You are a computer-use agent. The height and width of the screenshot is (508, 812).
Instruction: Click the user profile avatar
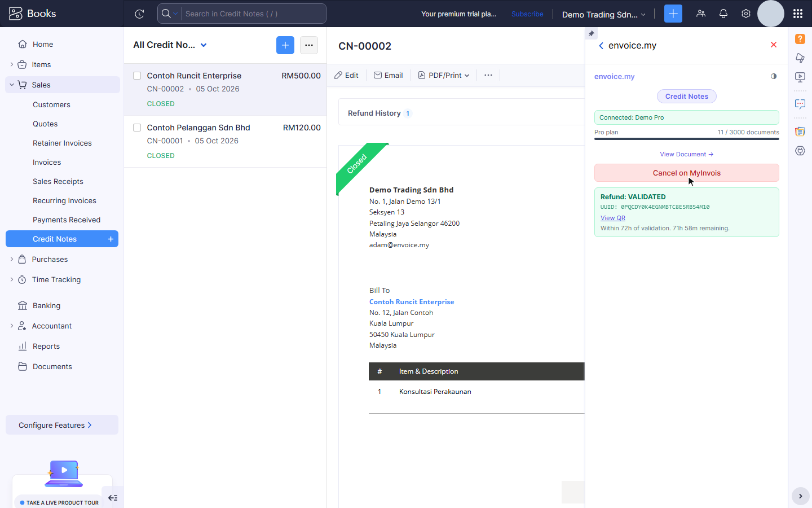click(771, 14)
